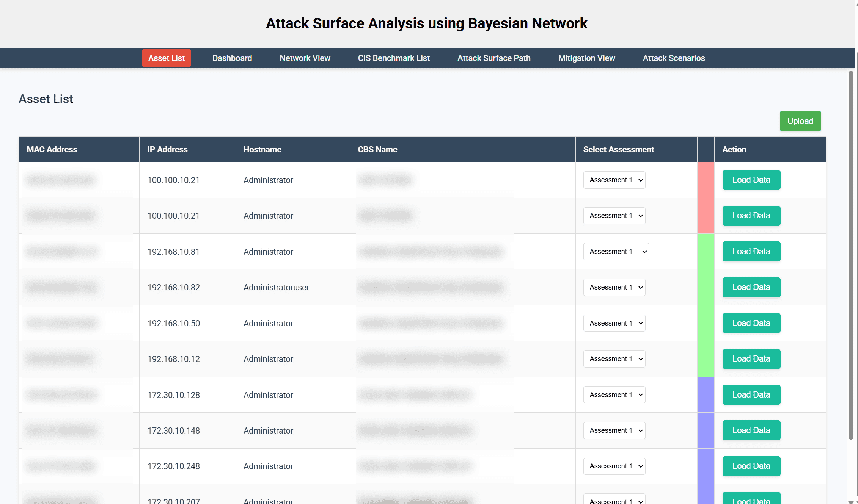Switch to the CIS Benchmark List tab

pyautogui.click(x=393, y=58)
